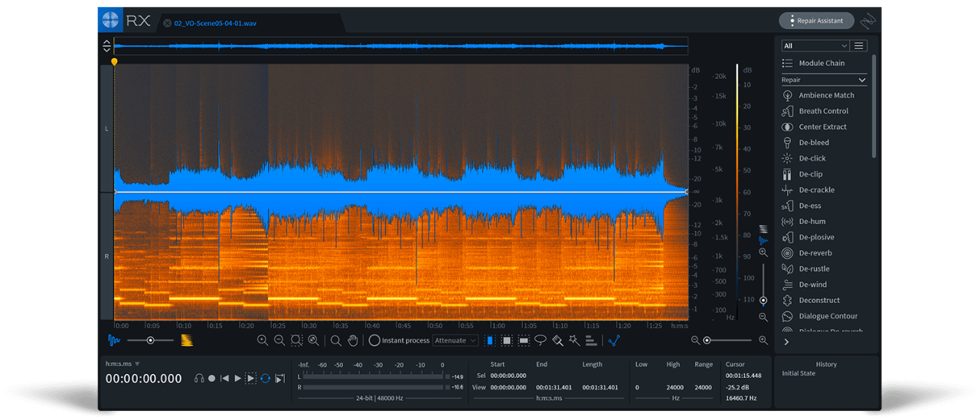Open the Attenuate mode dropdown
The image size is (980, 420).
tap(456, 340)
